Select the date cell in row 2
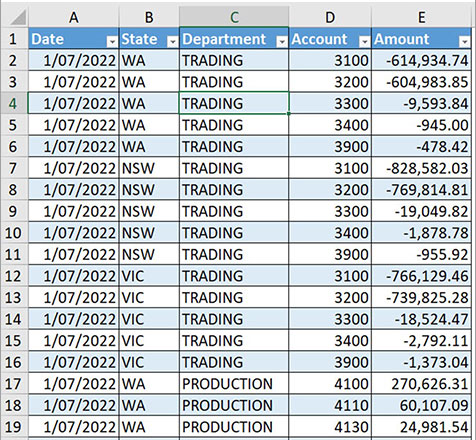Viewport: 476px width, 440px height. point(74,60)
